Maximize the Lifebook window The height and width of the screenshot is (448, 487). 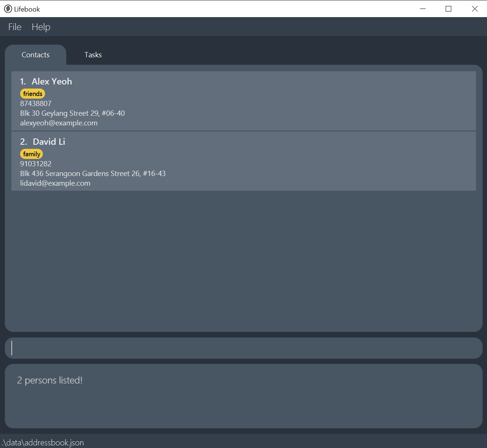(449, 9)
